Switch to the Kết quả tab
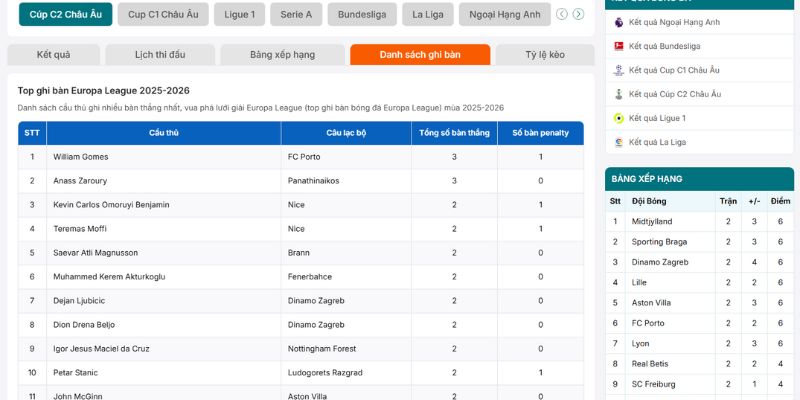 tap(52, 55)
